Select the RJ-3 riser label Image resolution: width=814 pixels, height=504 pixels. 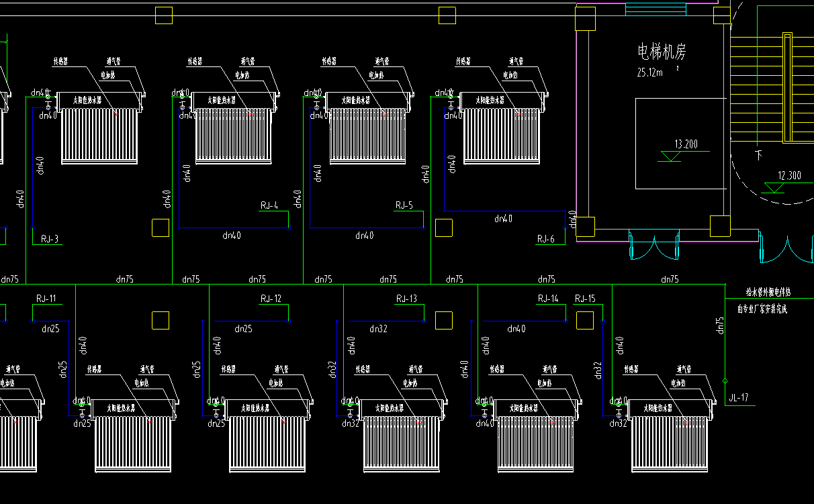(50, 239)
